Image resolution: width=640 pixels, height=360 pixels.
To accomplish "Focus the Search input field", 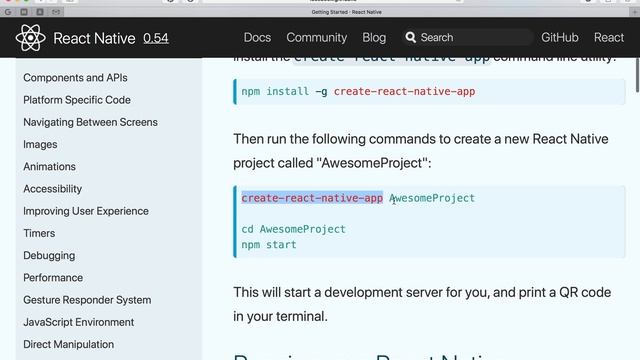I will click(x=467, y=38).
